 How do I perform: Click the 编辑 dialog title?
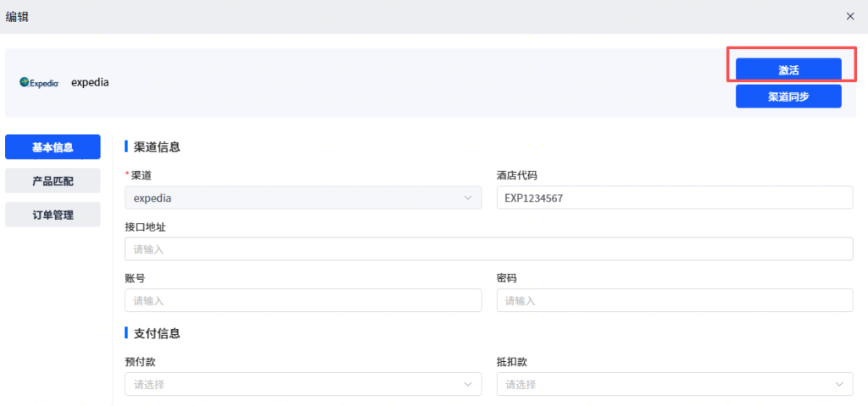click(x=17, y=16)
